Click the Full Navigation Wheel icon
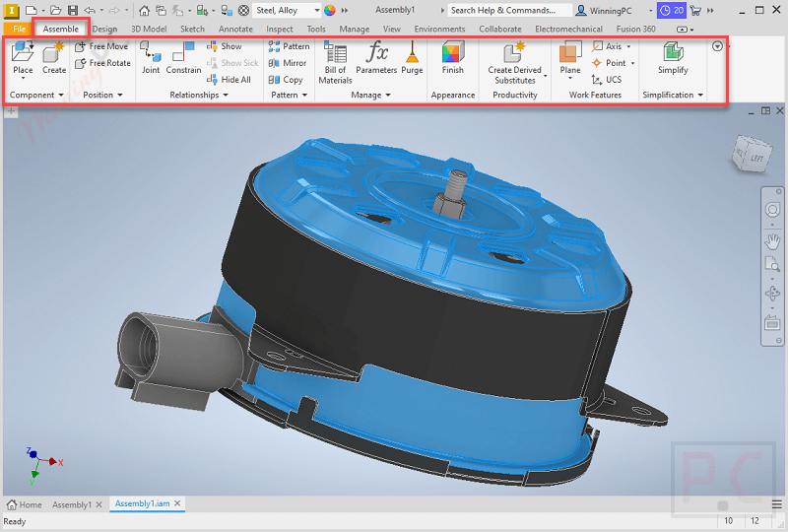 pyautogui.click(x=772, y=209)
